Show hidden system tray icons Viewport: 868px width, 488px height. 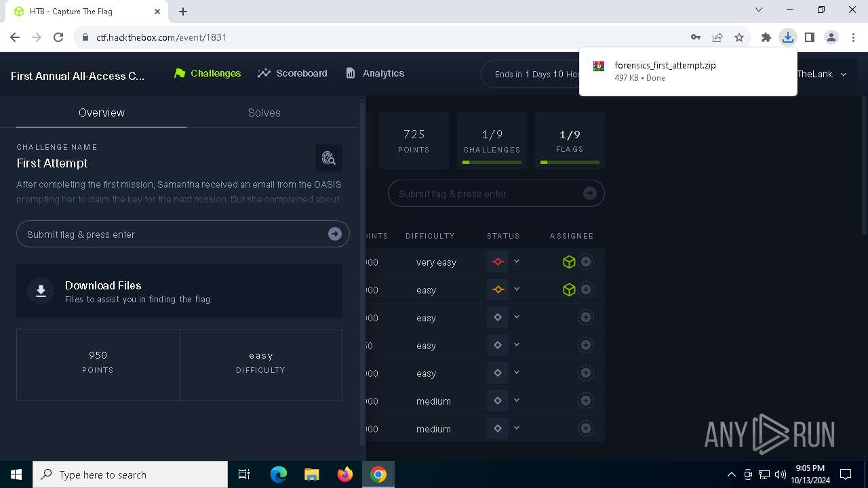tap(731, 474)
